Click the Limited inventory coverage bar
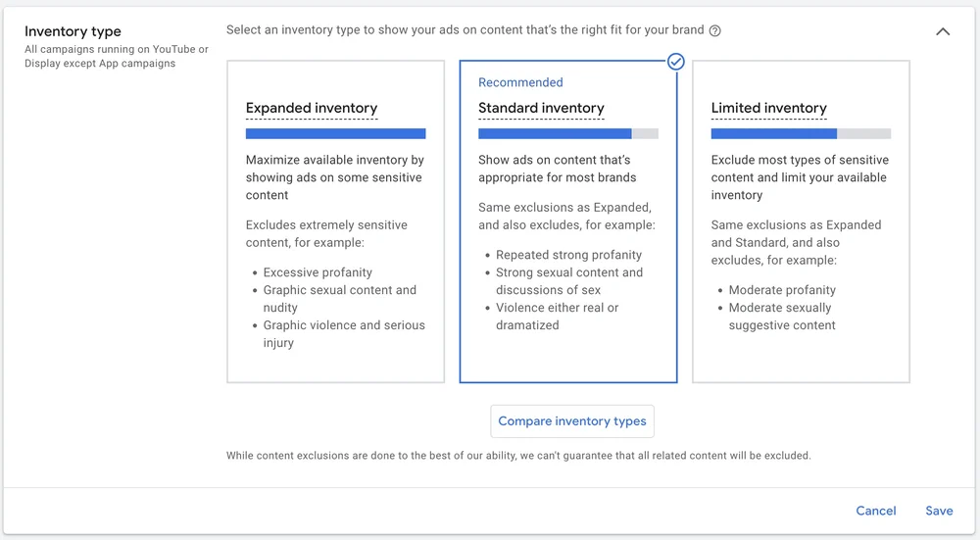Image resolution: width=980 pixels, height=540 pixels. (x=801, y=134)
